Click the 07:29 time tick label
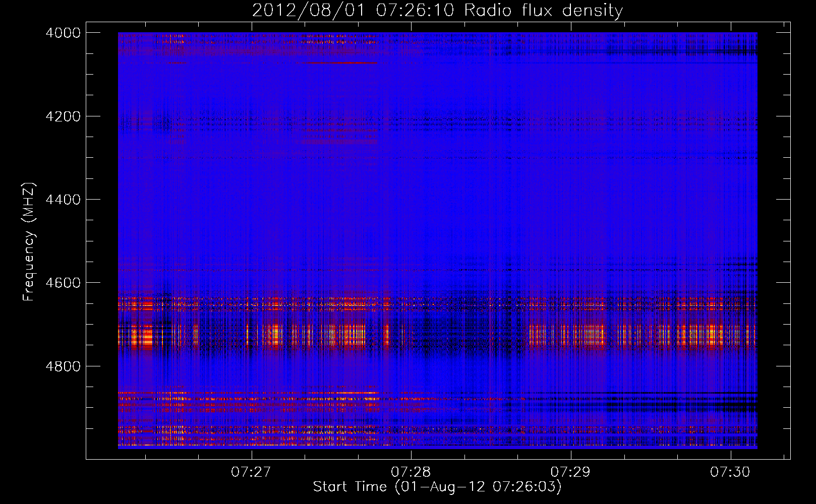Viewport: 816px width, 504px height. tap(570, 472)
